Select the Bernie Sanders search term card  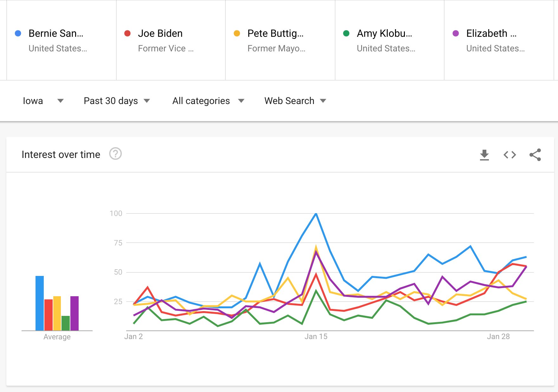[x=62, y=40]
